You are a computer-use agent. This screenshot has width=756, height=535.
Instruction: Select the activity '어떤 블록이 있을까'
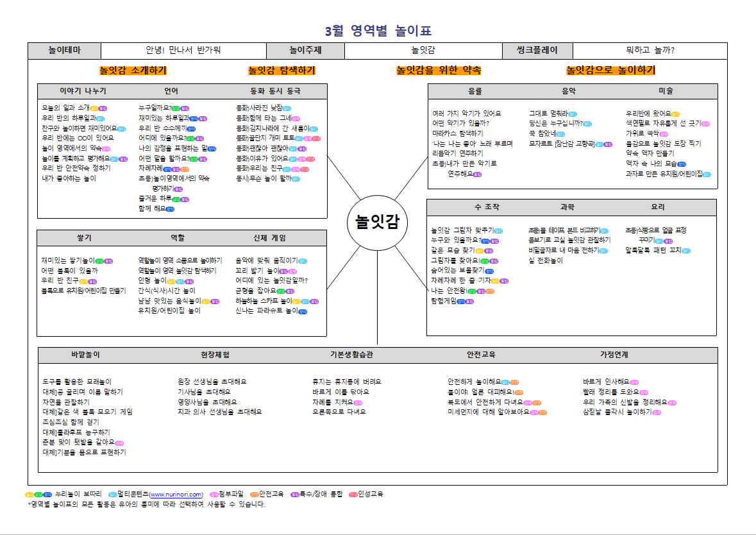(x=69, y=271)
